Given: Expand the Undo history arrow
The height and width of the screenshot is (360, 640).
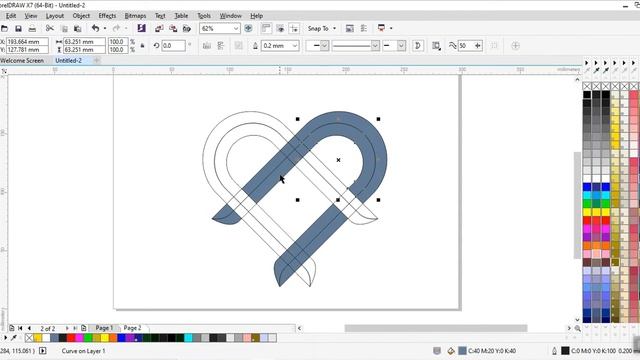Looking at the screenshot, I should coord(105,29).
